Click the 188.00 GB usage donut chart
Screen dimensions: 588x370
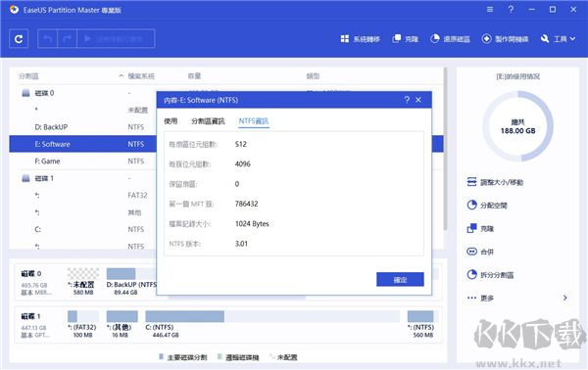(x=517, y=126)
